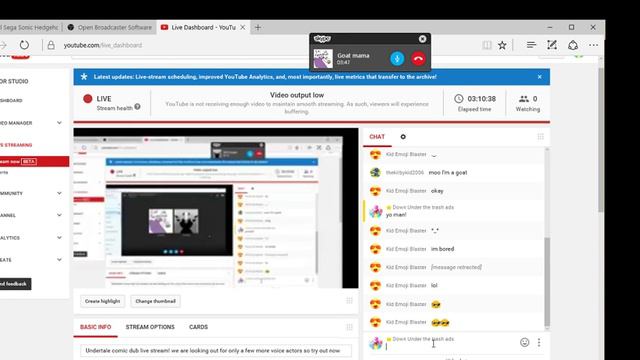The height and width of the screenshot is (360, 640).
Task: Click the stream title input field
Action: pos(216,351)
